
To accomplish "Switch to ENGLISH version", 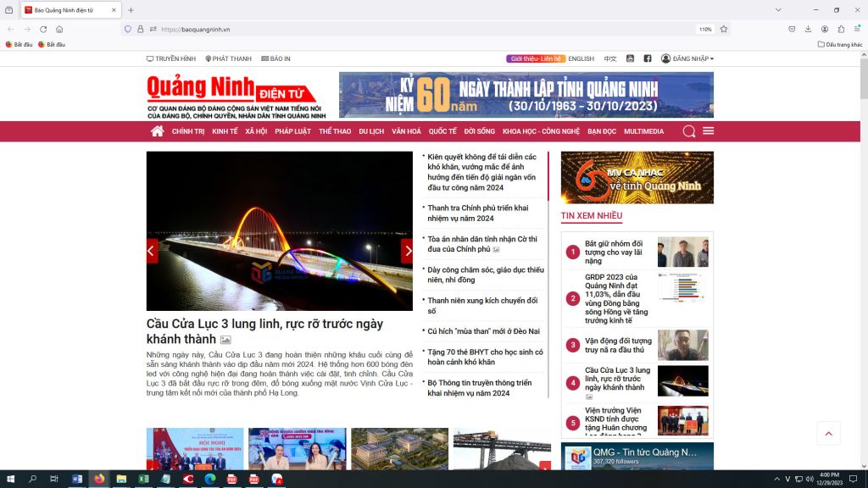I will coord(581,58).
